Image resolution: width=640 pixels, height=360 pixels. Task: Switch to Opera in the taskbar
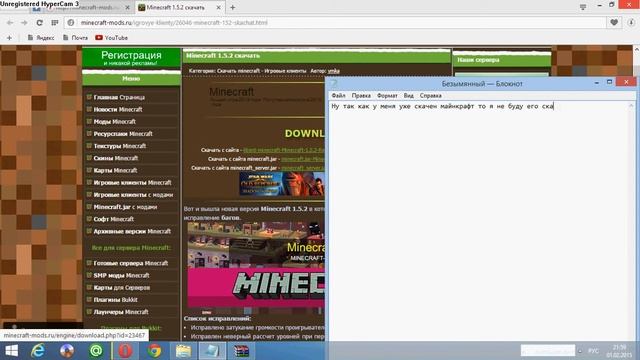pos(125,351)
